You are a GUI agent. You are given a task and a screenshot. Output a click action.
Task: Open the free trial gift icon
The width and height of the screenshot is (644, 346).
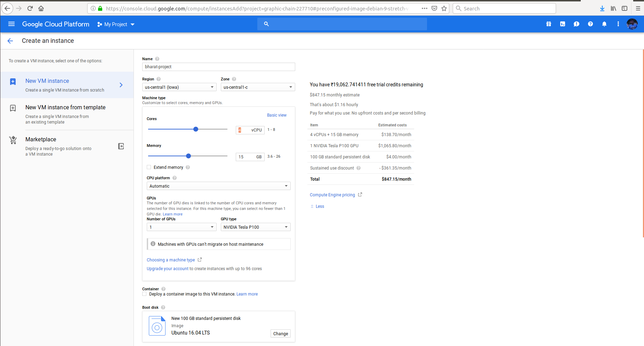(549, 24)
